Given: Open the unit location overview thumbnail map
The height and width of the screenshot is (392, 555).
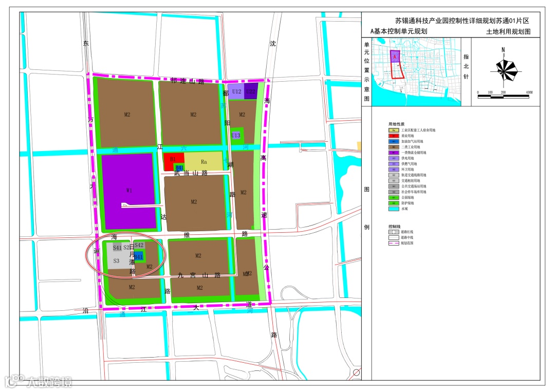Looking at the screenshot, I should (x=416, y=72).
